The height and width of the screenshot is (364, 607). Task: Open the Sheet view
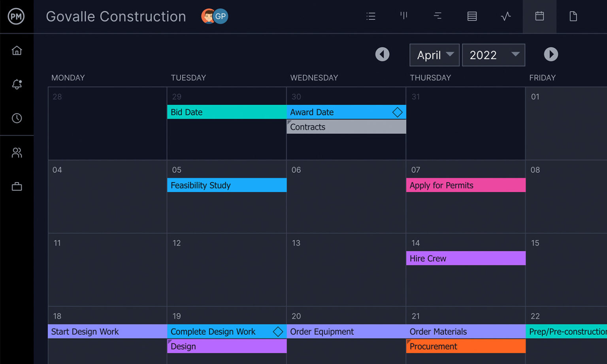[x=472, y=16]
